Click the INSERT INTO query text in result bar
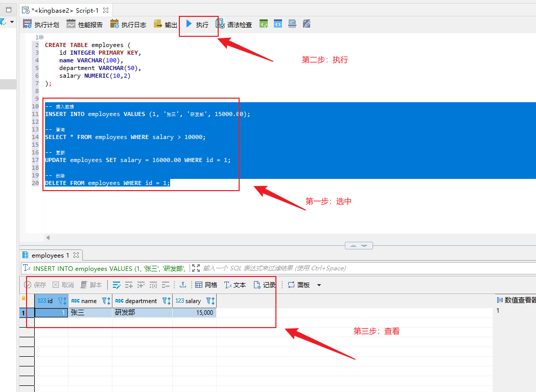The height and width of the screenshot is (392, 536). tap(109, 268)
